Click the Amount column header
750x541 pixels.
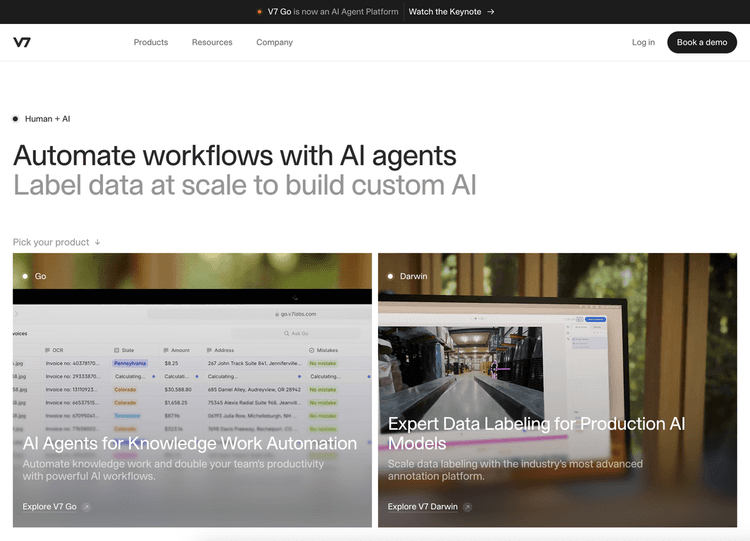tap(176, 350)
